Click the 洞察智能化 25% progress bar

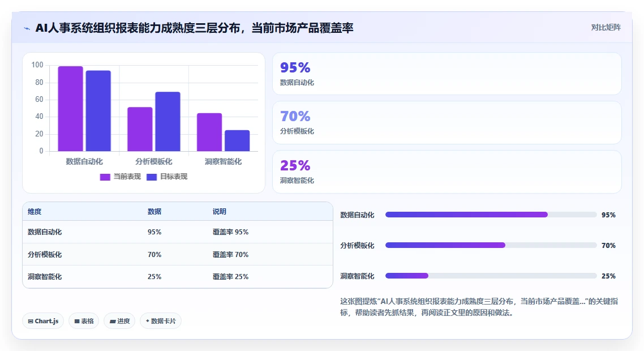(x=491, y=276)
